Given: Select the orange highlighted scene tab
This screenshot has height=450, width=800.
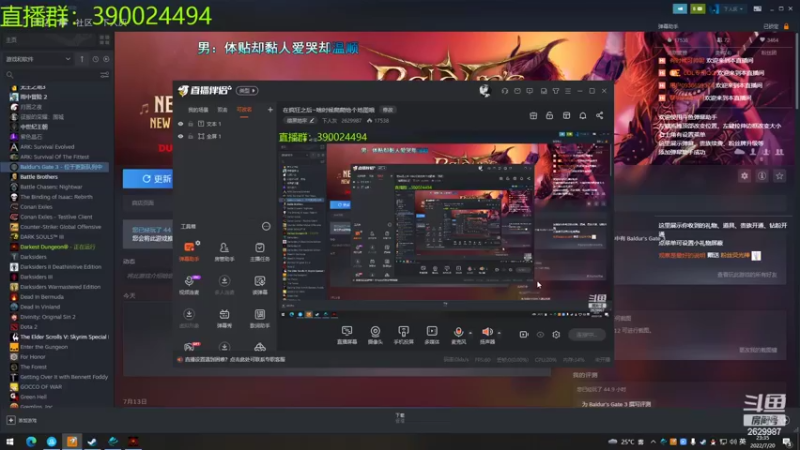Looking at the screenshot, I should click(x=244, y=110).
